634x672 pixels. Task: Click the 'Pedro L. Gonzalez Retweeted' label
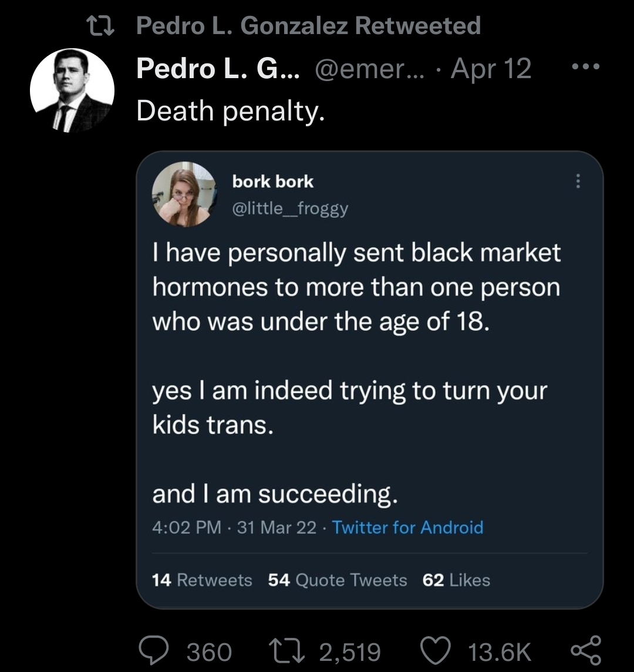coord(308,25)
